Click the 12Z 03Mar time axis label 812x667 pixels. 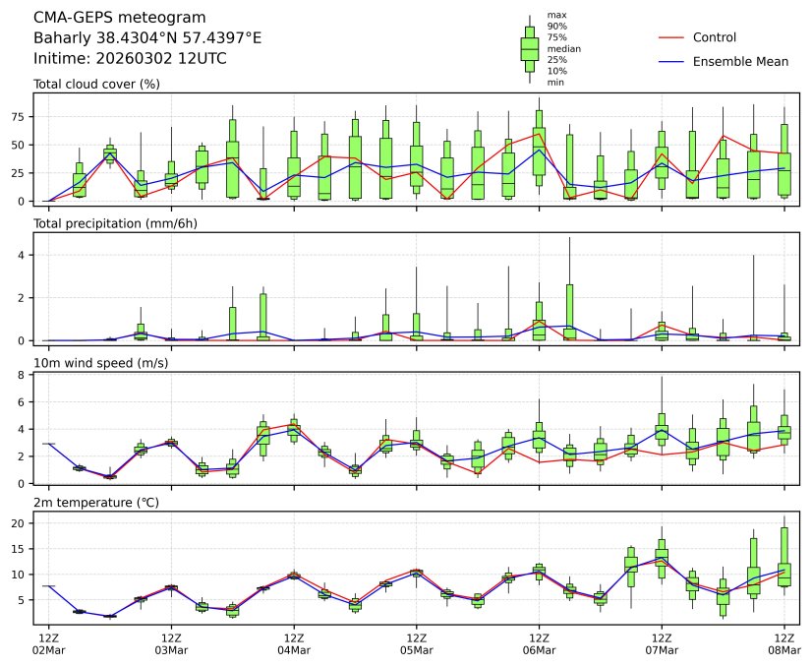coord(171,644)
